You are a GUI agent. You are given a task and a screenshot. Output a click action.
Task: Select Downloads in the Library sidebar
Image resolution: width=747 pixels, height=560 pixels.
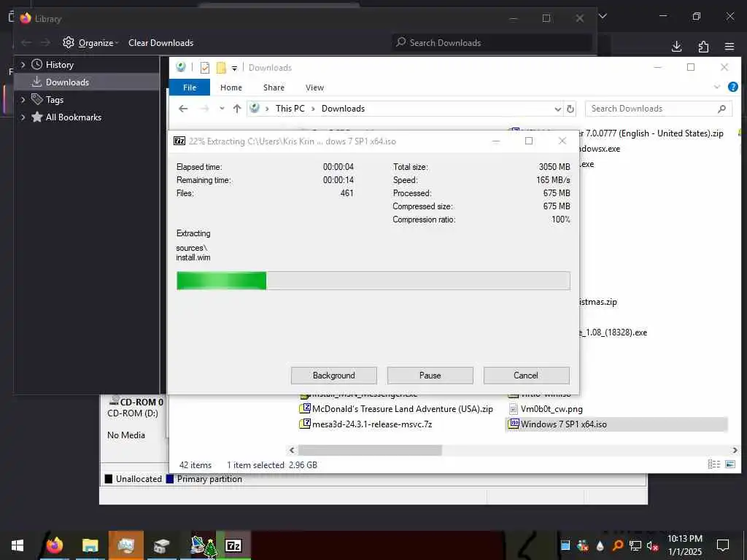click(x=87, y=82)
